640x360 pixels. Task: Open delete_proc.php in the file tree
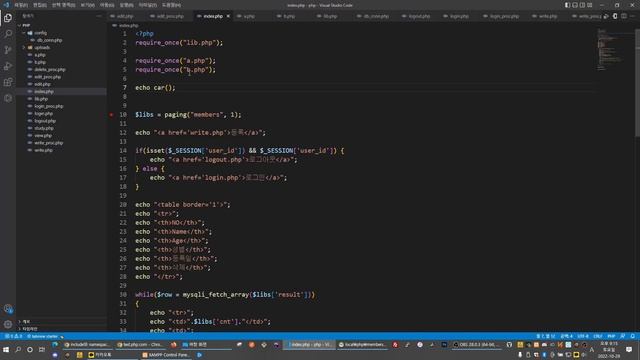click(x=50, y=69)
